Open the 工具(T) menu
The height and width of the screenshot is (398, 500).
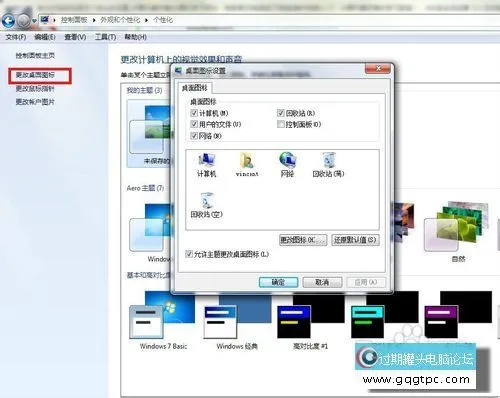click(x=105, y=37)
